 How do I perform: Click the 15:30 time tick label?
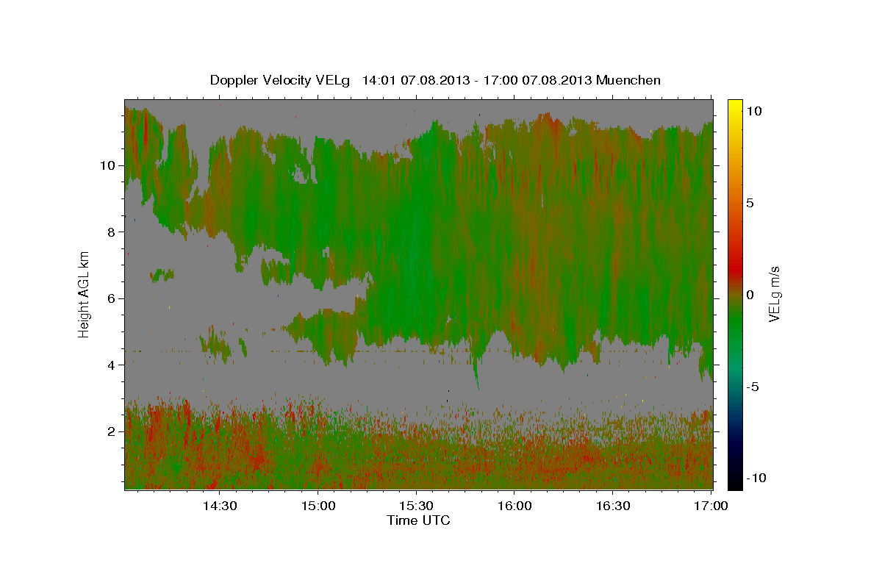click(416, 506)
